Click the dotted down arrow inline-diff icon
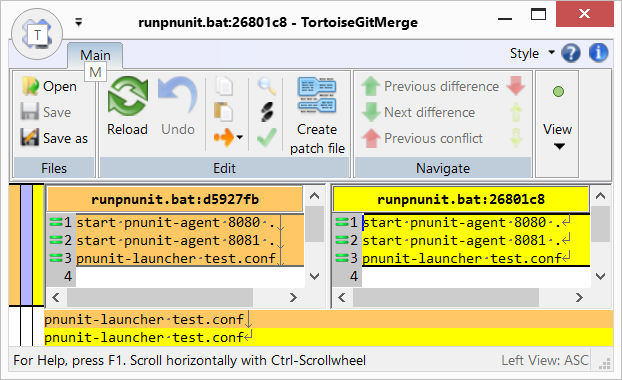 [x=516, y=138]
